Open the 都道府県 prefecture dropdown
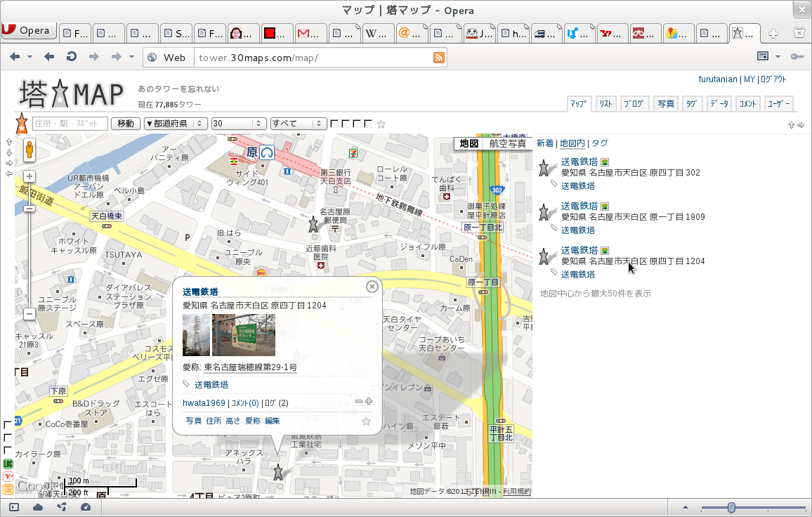812x517 pixels. (x=175, y=124)
